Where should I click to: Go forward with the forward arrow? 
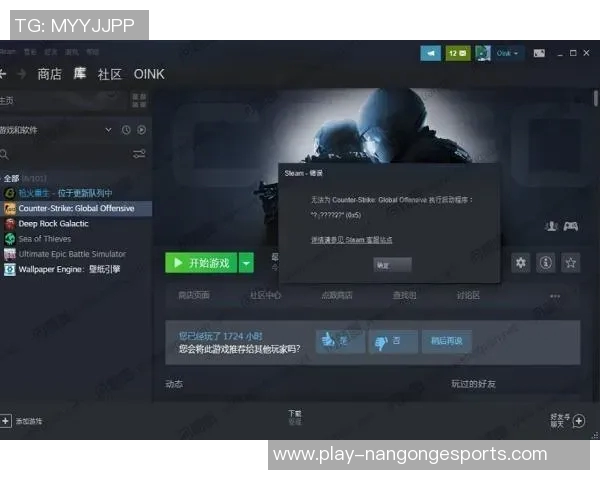click(22, 73)
